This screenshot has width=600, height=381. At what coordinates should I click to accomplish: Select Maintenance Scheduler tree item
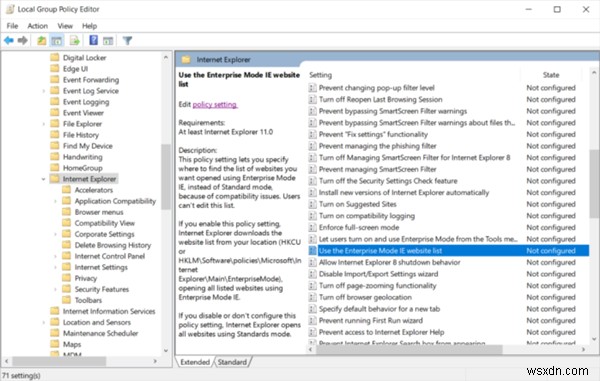tap(100, 333)
